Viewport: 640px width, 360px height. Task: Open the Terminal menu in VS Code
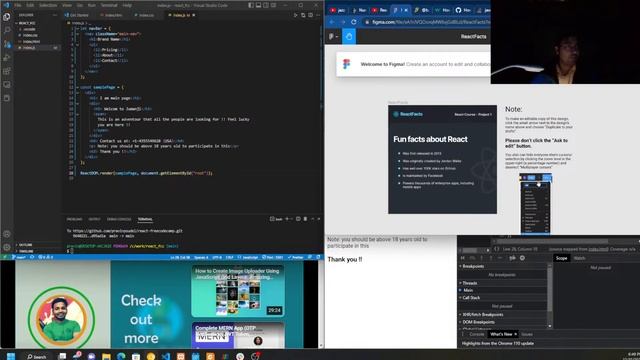pyautogui.click(x=109, y=5)
